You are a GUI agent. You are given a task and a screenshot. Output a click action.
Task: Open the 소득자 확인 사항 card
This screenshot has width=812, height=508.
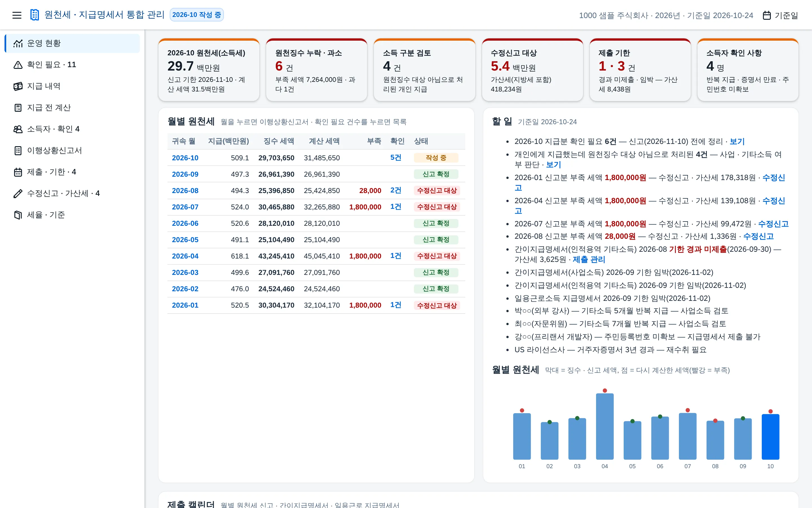click(x=748, y=70)
